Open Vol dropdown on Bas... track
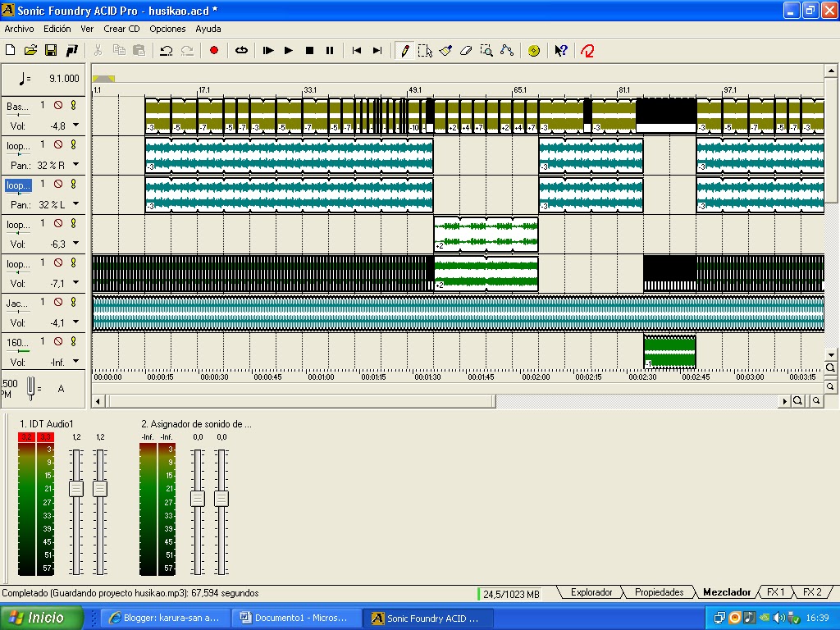The image size is (840, 630). point(76,126)
